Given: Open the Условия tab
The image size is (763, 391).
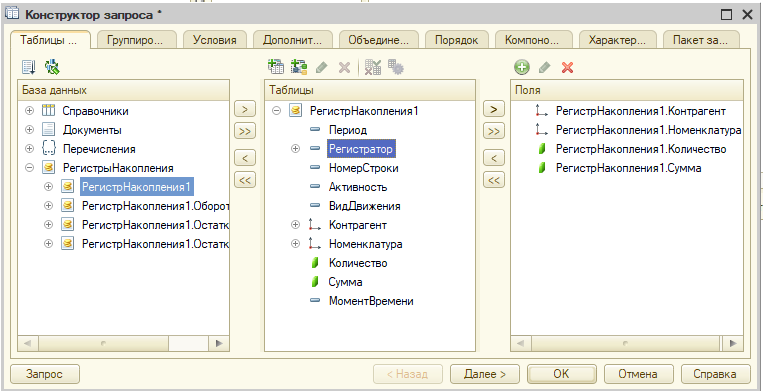Looking at the screenshot, I should (x=215, y=40).
